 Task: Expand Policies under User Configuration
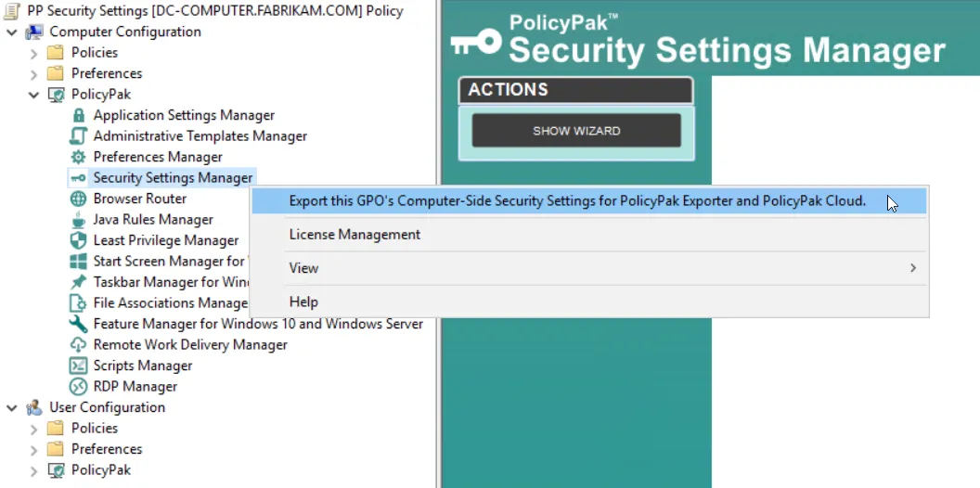click(33, 429)
